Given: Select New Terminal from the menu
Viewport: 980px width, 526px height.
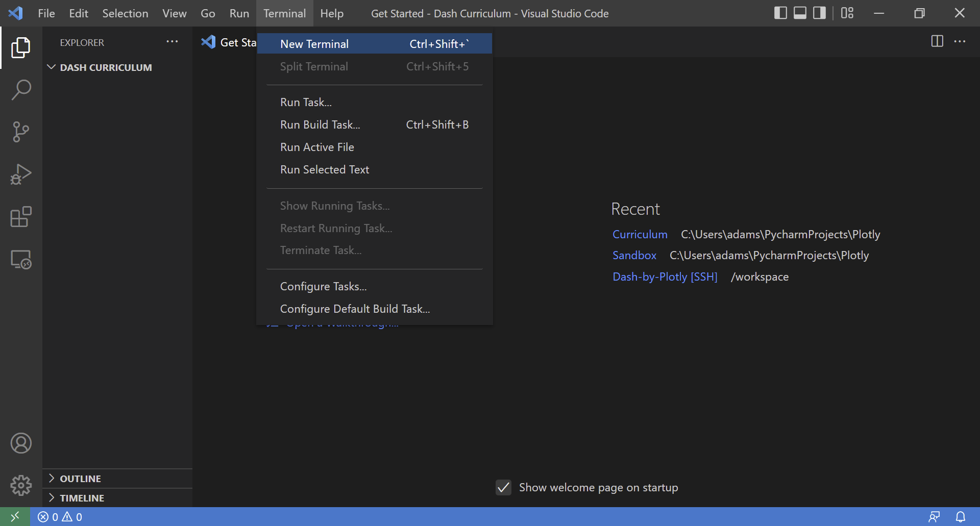Looking at the screenshot, I should coord(375,44).
